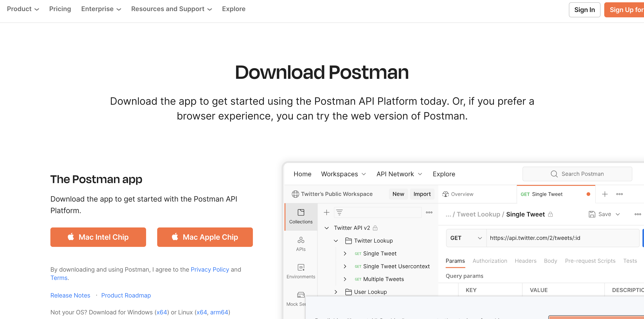This screenshot has width=644, height=319.
Task: Download the Mac Apple Chip version
Action: (x=205, y=237)
